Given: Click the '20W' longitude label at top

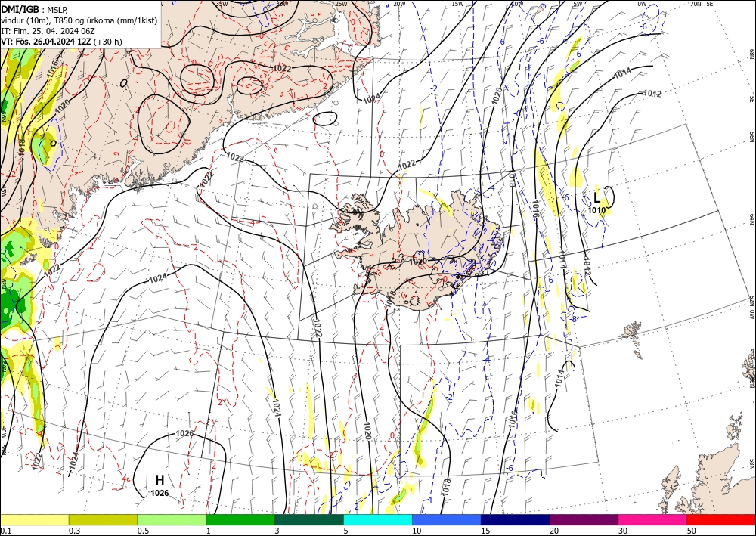Looking at the screenshot, I should [399, 4].
